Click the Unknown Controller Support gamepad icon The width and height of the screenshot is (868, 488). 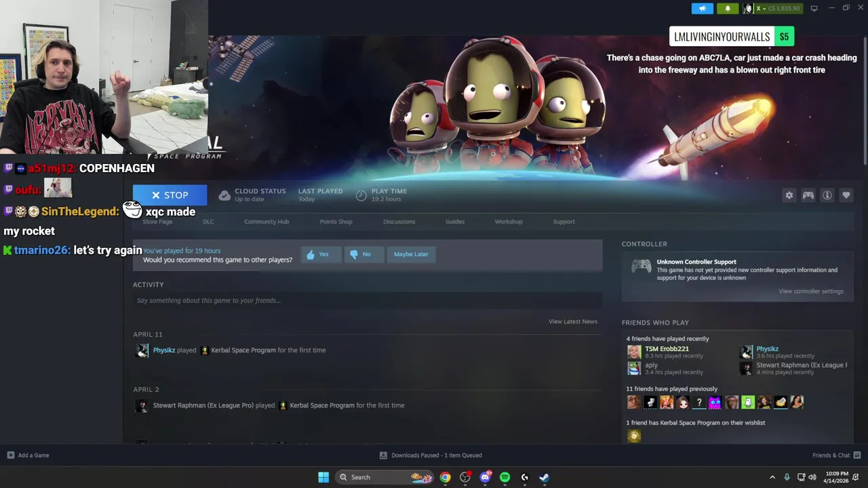(641, 266)
